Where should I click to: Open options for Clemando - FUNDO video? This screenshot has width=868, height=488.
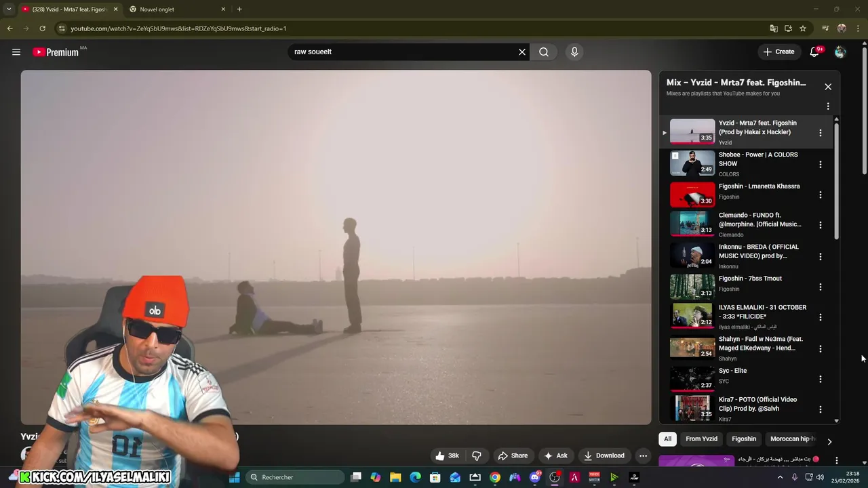[x=821, y=224]
